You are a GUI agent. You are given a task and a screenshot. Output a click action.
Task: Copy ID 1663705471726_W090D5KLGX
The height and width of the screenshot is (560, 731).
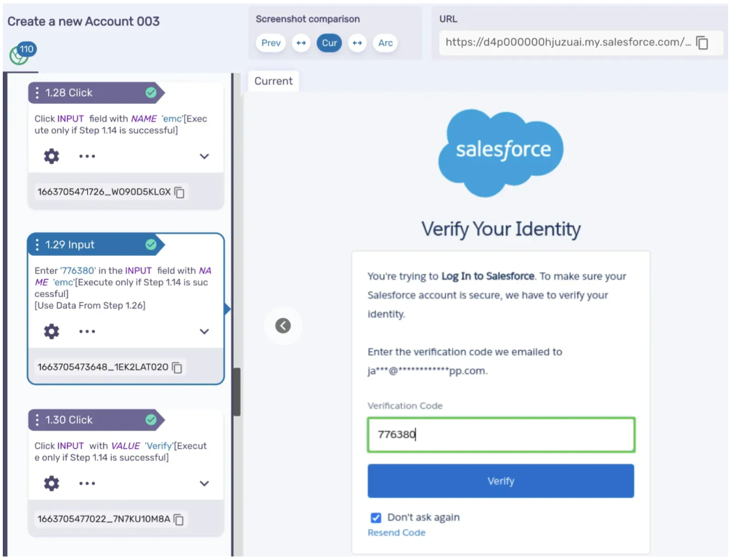click(x=179, y=192)
